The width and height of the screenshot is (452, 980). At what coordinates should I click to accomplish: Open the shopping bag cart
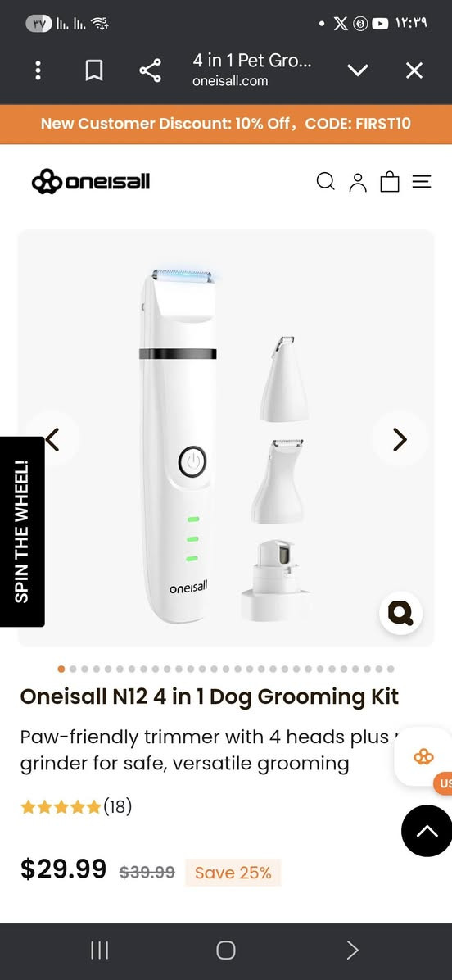coord(390,181)
